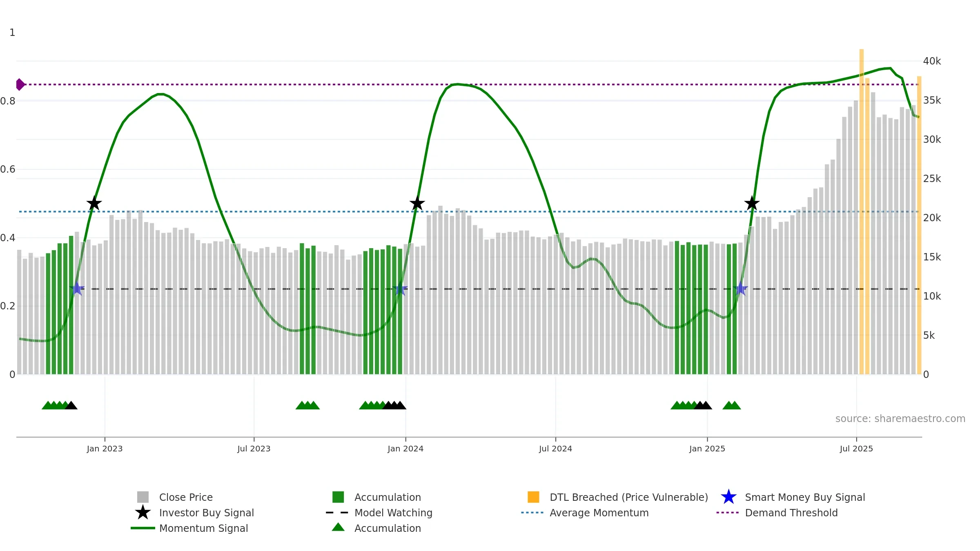Click the Jul 2023 axis label
Viewport: 980px width, 551px height.
coord(254,449)
